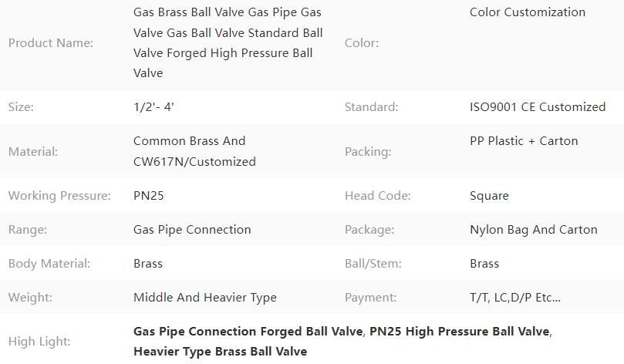Click the High Light row label
This screenshot has width=624, height=364.
pyautogui.click(x=39, y=342)
